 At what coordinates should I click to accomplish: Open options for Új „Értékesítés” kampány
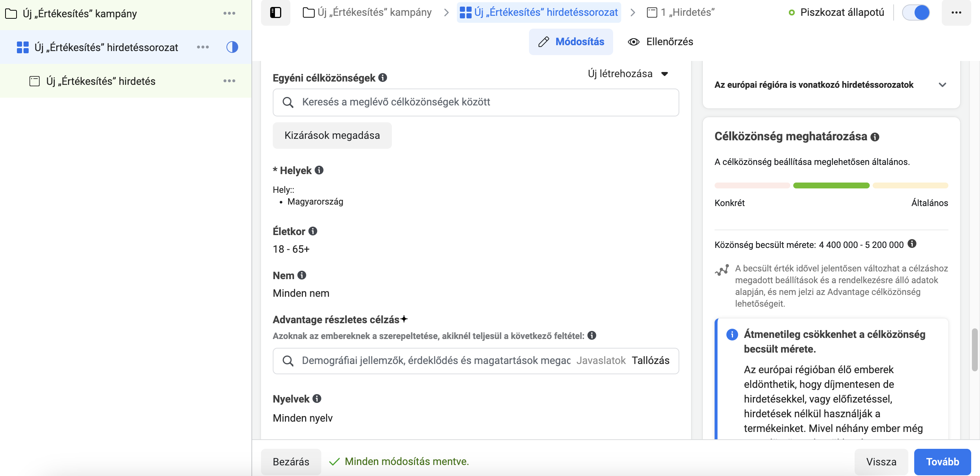coord(229,13)
